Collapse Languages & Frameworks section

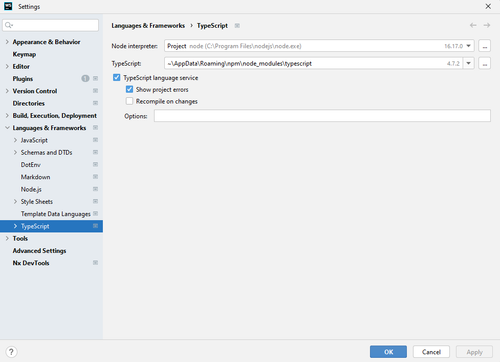point(7,128)
